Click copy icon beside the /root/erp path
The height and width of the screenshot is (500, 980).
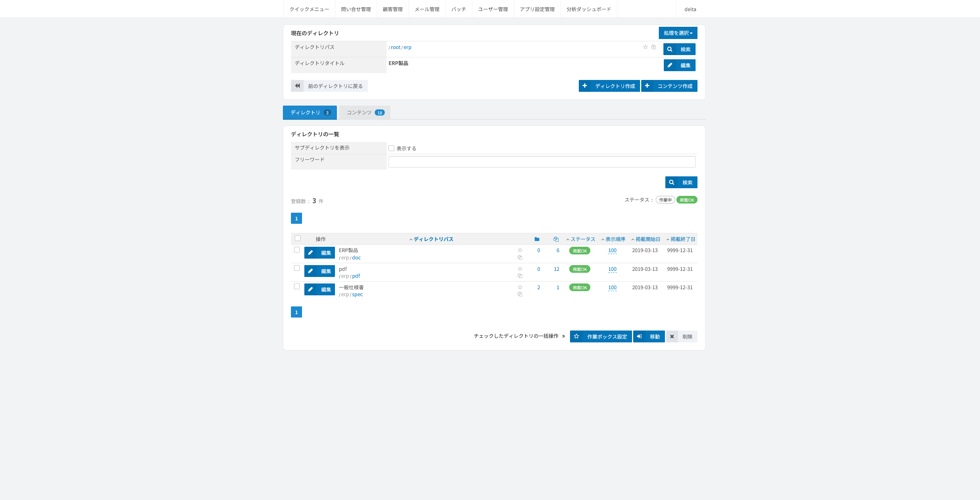tap(654, 47)
